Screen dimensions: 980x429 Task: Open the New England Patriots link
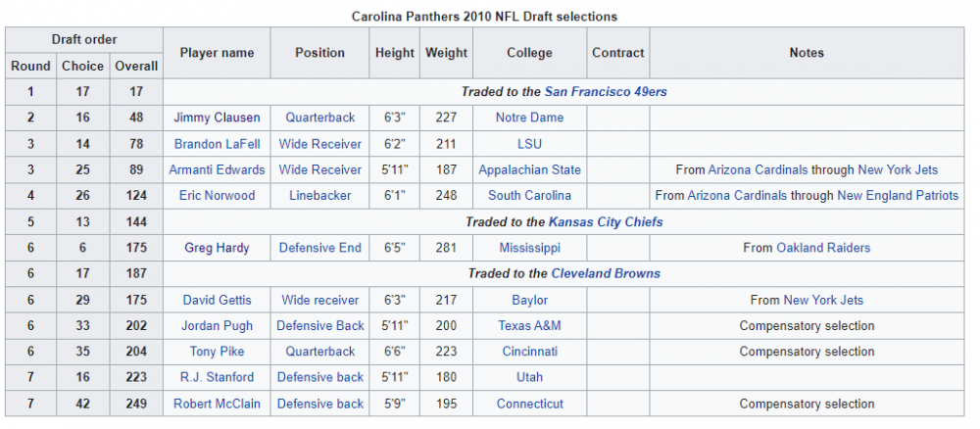coord(898,196)
